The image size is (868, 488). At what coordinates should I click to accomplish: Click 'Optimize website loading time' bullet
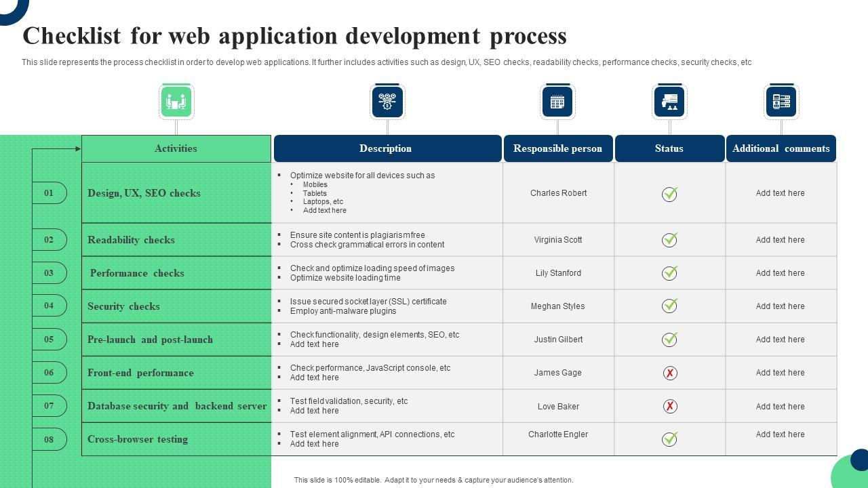pyautogui.click(x=345, y=278)
